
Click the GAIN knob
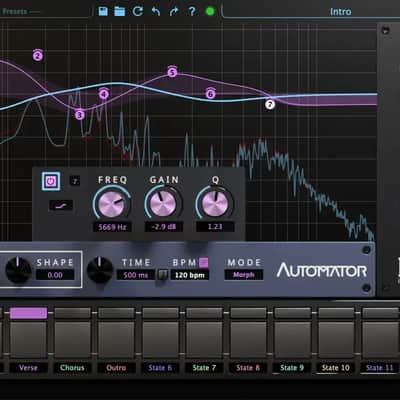click(163, 203)
